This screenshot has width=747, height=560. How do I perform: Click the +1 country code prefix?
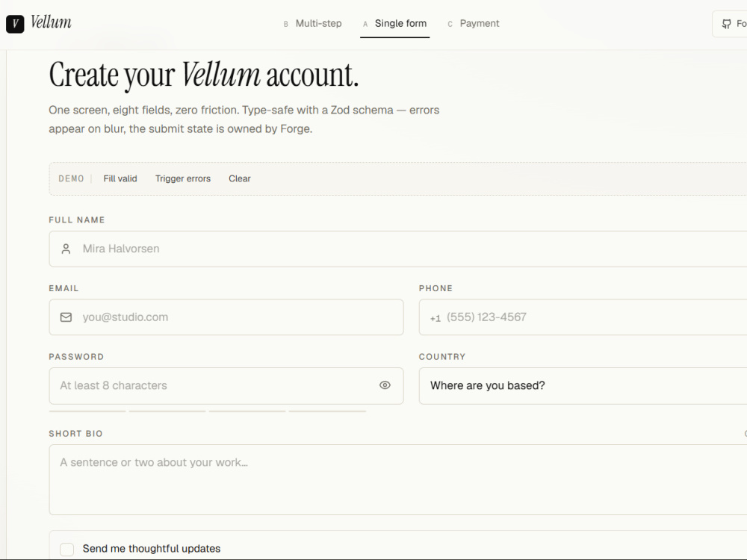pos(436,318)
